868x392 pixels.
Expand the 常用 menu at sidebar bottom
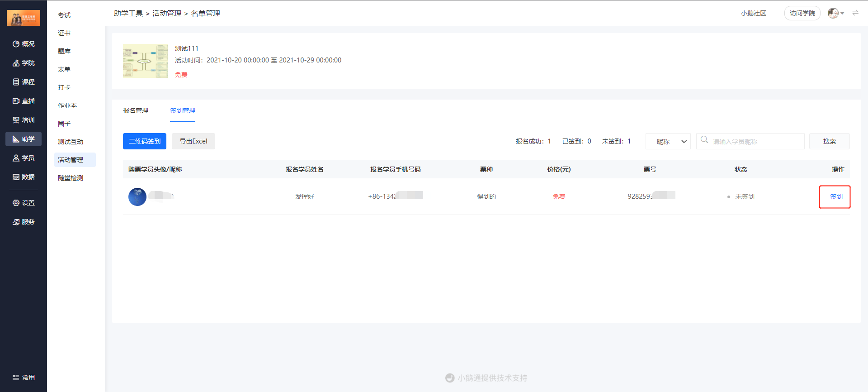point(24,378)
